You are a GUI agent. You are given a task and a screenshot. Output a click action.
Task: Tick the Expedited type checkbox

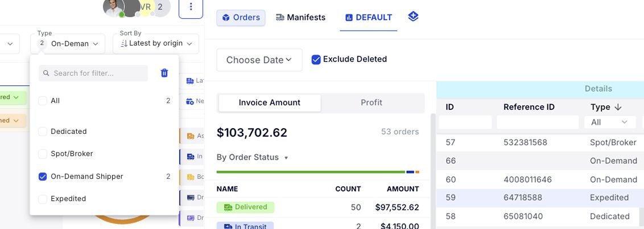[43, 199]
